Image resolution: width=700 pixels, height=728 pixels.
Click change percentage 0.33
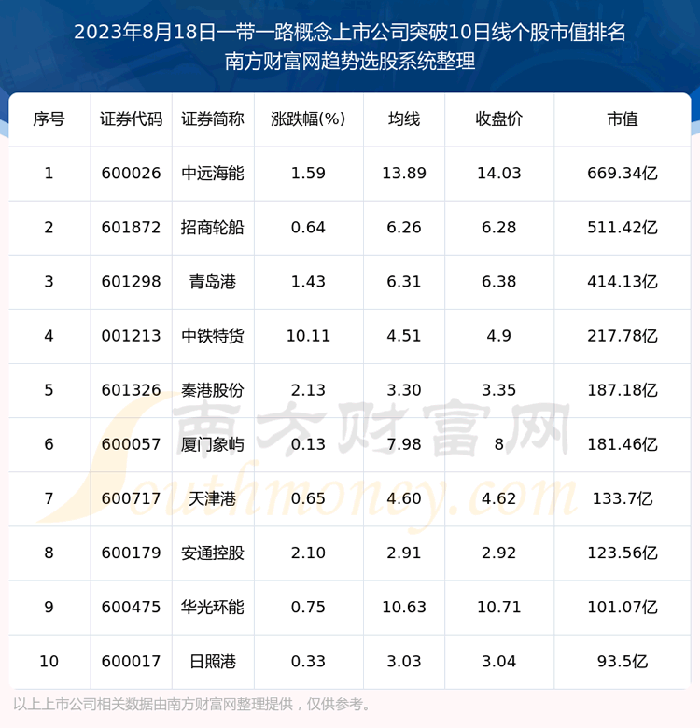click(308, 662)
